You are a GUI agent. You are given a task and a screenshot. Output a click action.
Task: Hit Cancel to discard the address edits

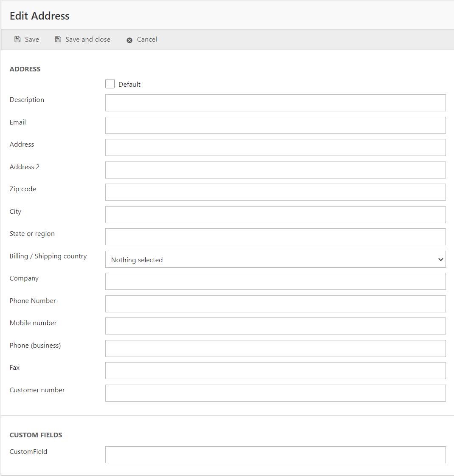click(x=147, y=40)
